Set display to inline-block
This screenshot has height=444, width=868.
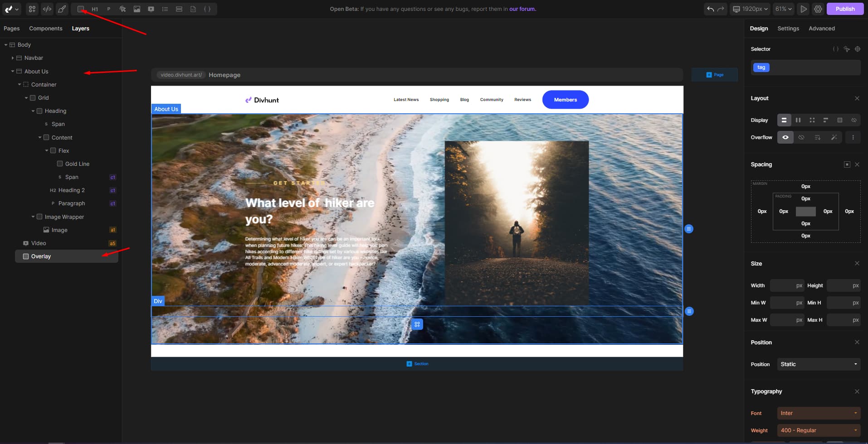coord(825,120)
